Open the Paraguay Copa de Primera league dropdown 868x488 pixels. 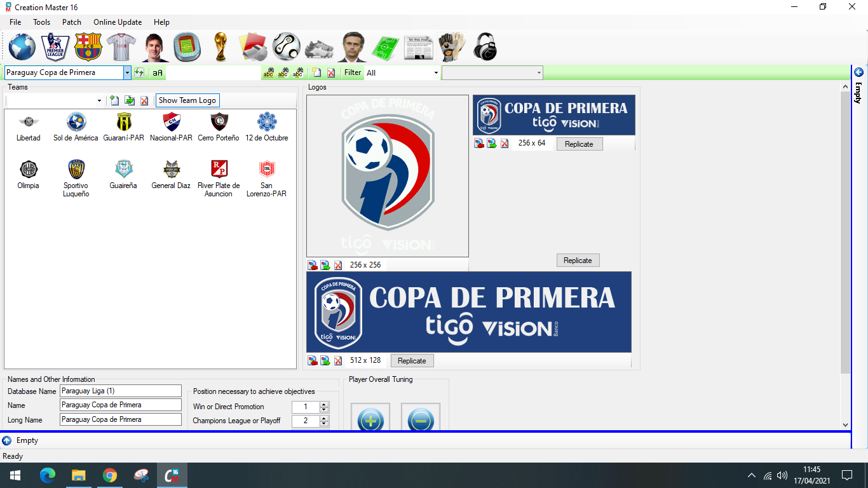coord(127,72)
